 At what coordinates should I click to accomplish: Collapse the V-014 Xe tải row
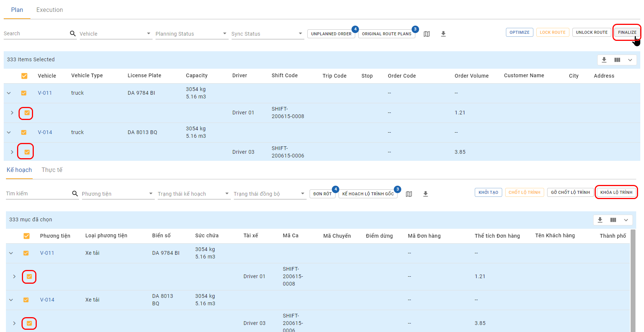pos(11,300)
